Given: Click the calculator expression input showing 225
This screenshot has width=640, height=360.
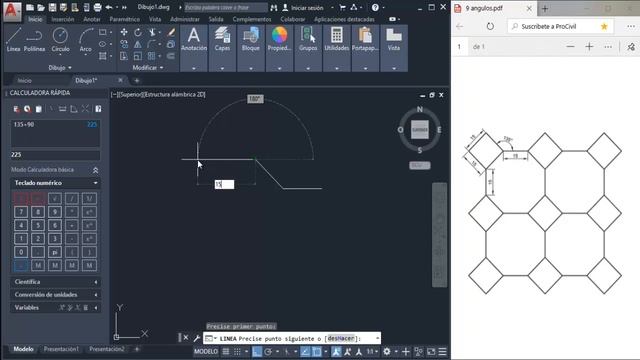Looking at the screenshot, I should tap(55, 155).
